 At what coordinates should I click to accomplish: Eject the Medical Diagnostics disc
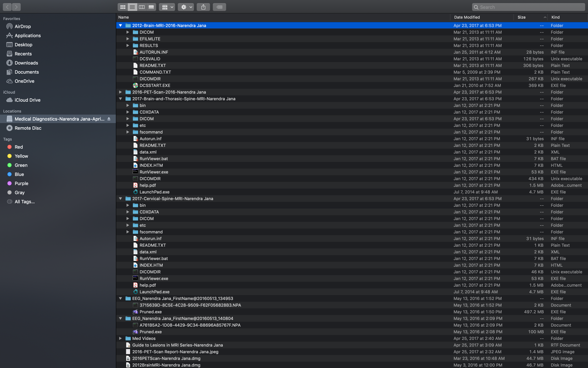point(109,119)
